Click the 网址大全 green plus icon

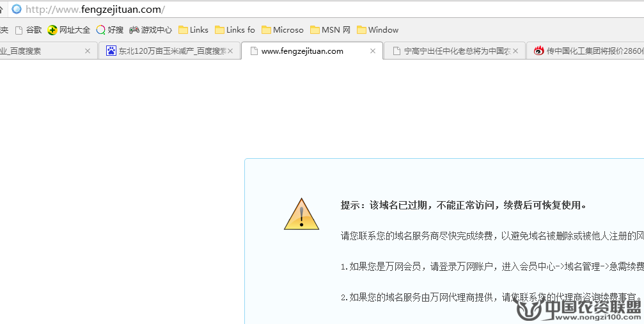(x=52, y=30)
